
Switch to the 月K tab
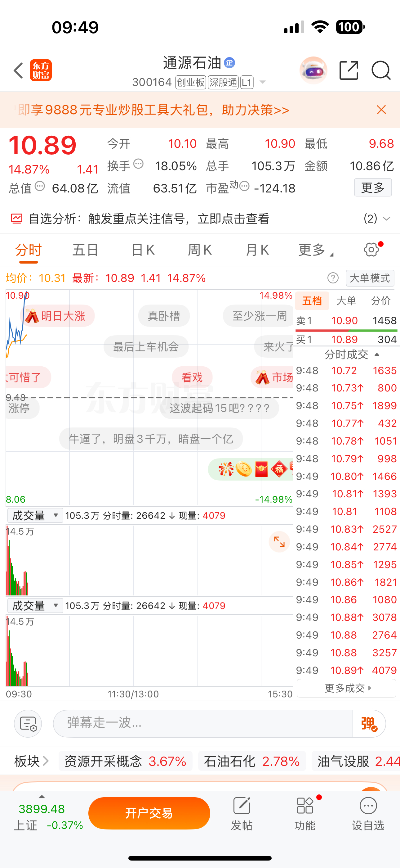(257, 250)
